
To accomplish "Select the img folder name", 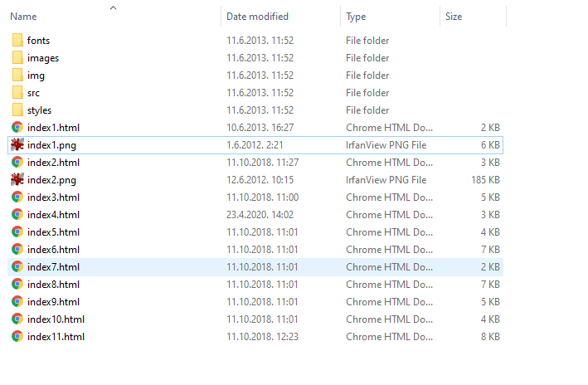I will point(36,76).
